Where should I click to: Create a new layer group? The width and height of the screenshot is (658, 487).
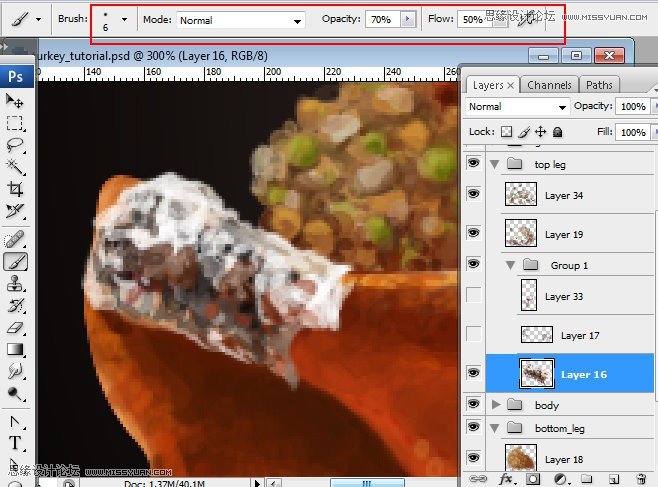point(587,479)
